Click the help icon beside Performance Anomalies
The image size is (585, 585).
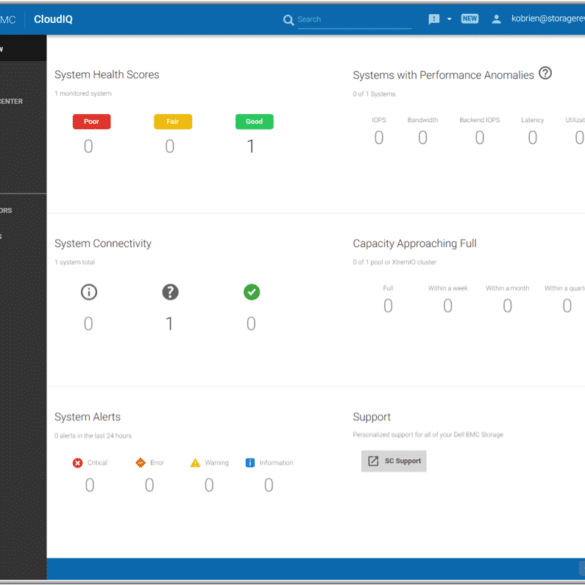(x=545, y=73)
